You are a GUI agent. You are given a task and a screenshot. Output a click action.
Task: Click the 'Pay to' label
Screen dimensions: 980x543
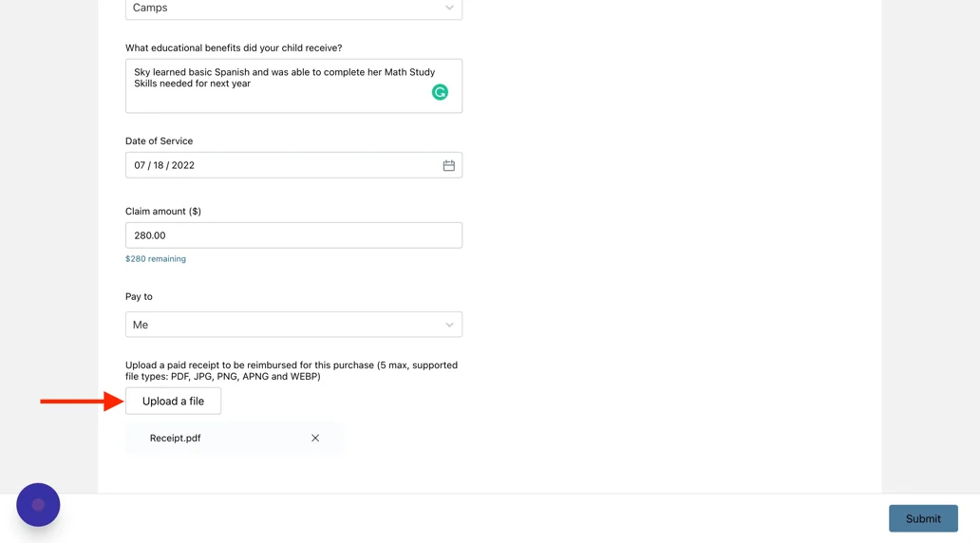point(139,296)
